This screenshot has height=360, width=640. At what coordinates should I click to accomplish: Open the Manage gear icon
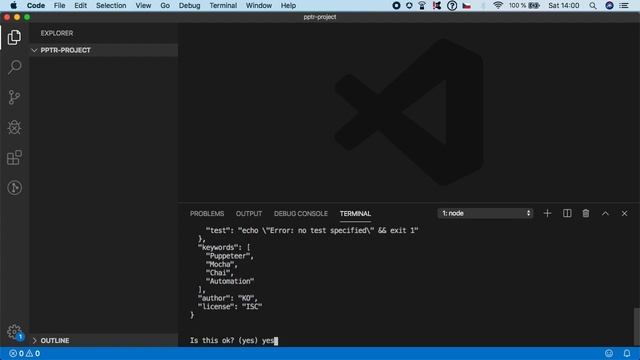[14, 331]
